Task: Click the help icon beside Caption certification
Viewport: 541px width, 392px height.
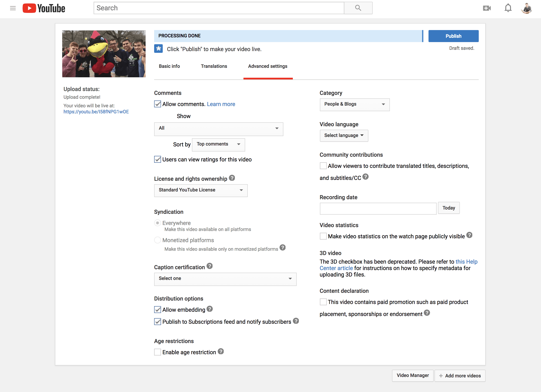Action: point(210,266)
